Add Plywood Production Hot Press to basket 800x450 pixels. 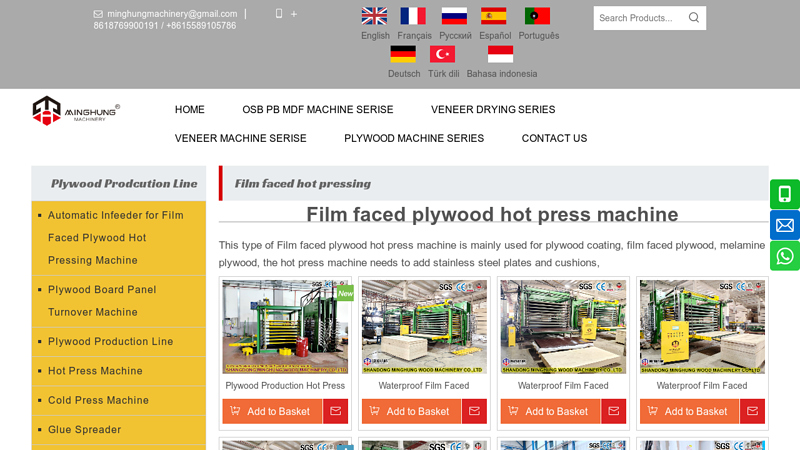tap(272, 411)
